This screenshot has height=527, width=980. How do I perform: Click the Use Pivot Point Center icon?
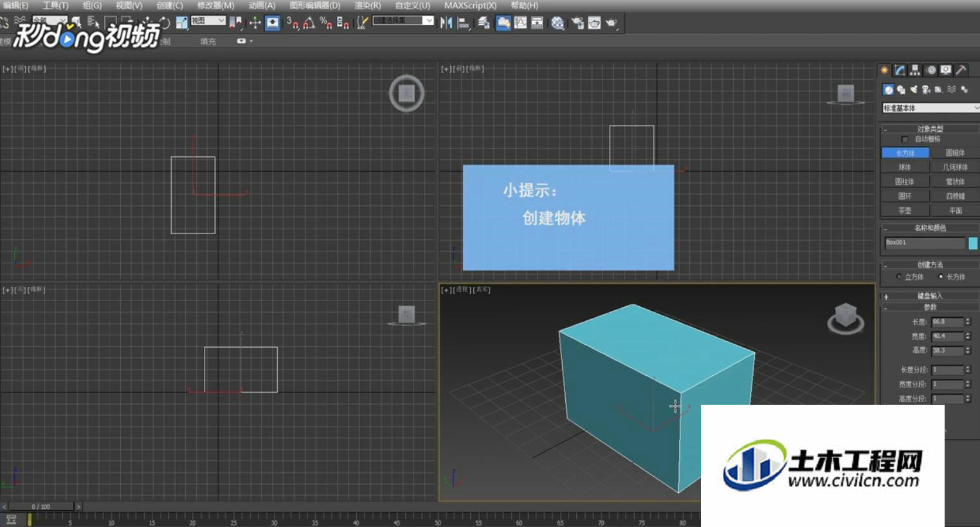click(x=235, y=23)
